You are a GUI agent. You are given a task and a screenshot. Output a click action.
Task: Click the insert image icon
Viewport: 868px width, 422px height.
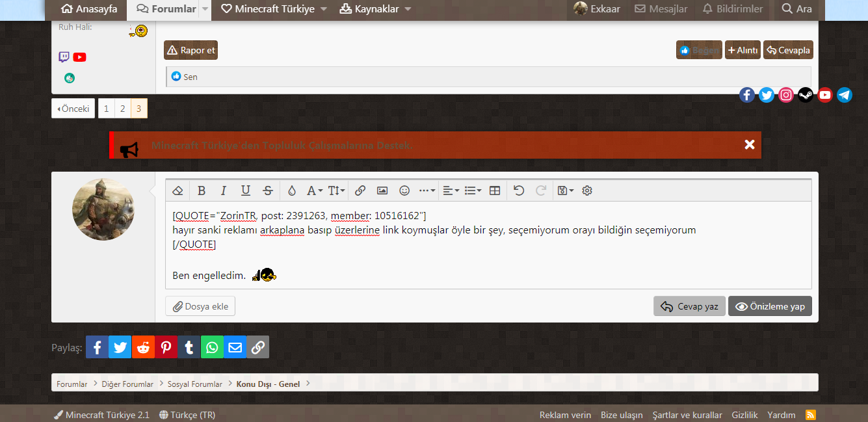click(382, 191)
